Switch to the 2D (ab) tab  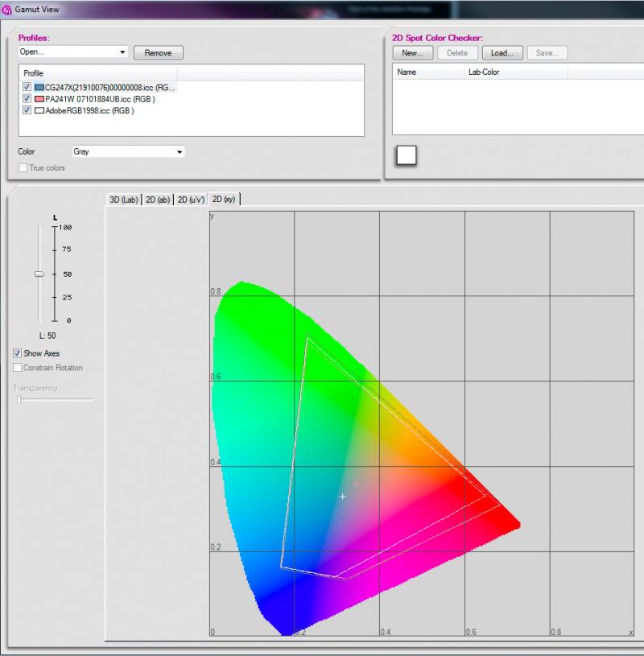pos(158,200)
